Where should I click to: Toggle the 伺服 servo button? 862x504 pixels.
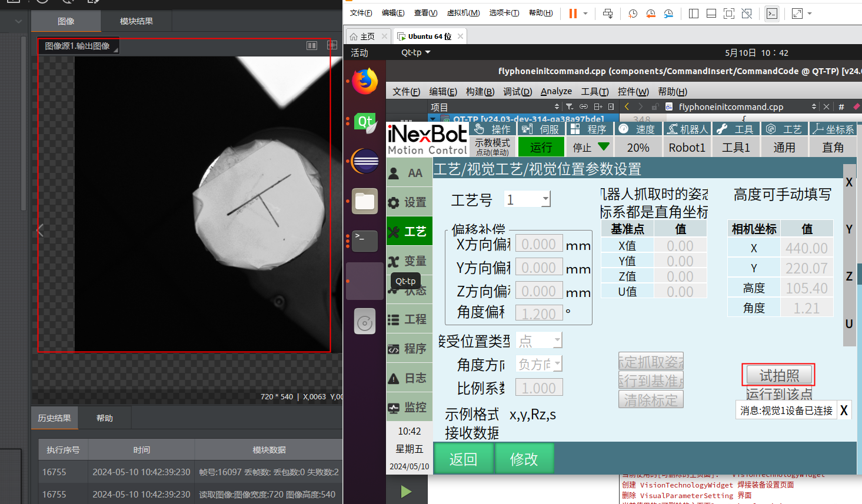541,129
